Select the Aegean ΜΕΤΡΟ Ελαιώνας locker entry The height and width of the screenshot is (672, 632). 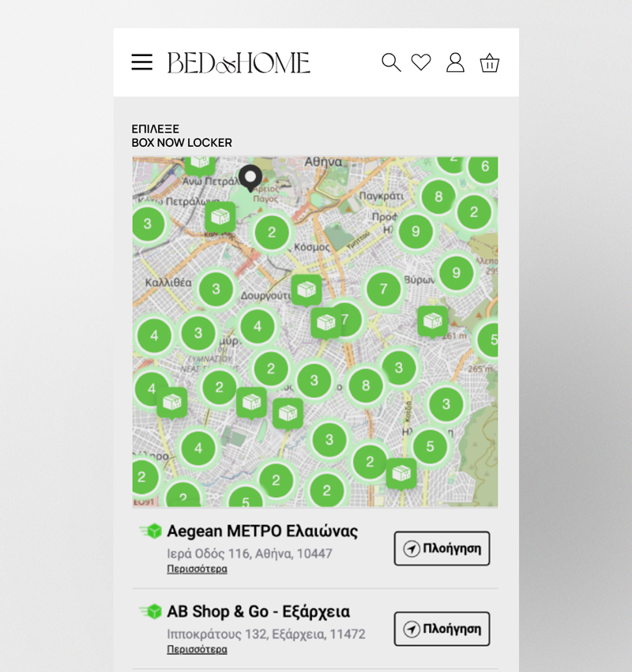point(262,531)
